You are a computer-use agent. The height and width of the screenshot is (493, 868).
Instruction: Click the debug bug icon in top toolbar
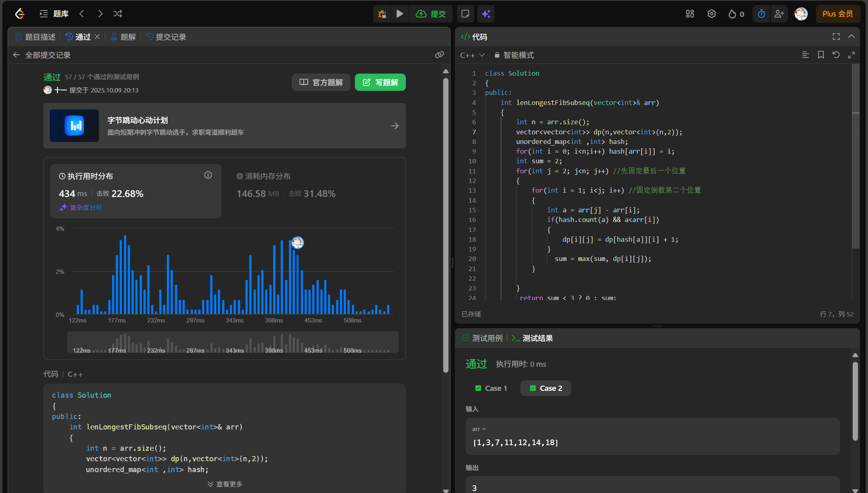click(x=382, y=14)
